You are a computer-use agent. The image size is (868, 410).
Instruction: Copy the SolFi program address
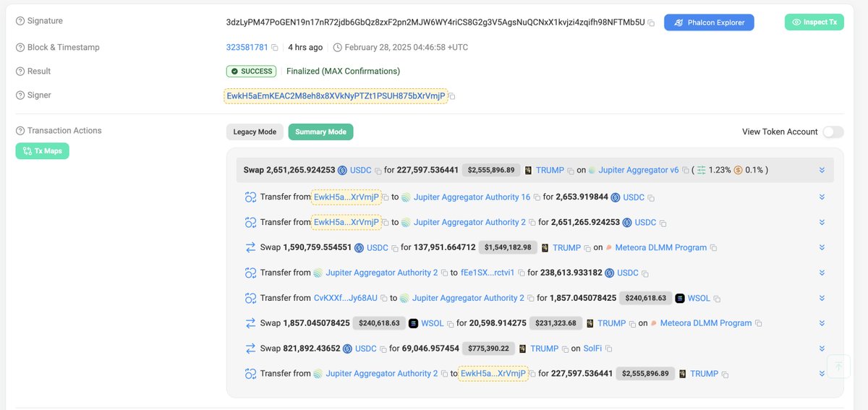[x=608, y=349]
